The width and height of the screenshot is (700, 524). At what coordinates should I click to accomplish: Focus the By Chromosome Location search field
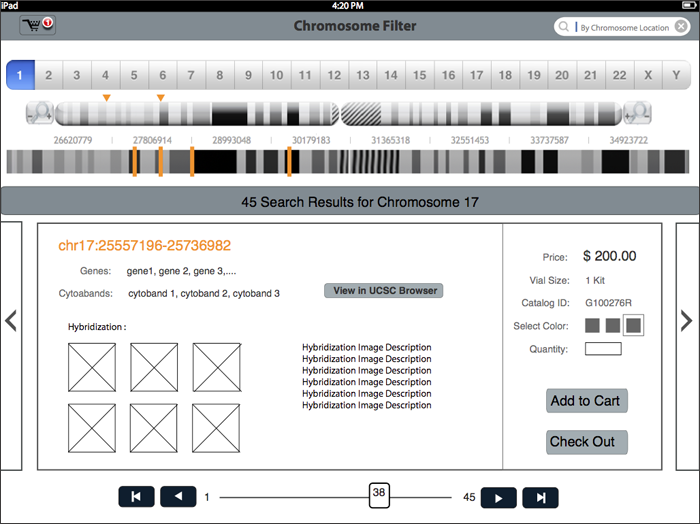(x=624, y=27)
